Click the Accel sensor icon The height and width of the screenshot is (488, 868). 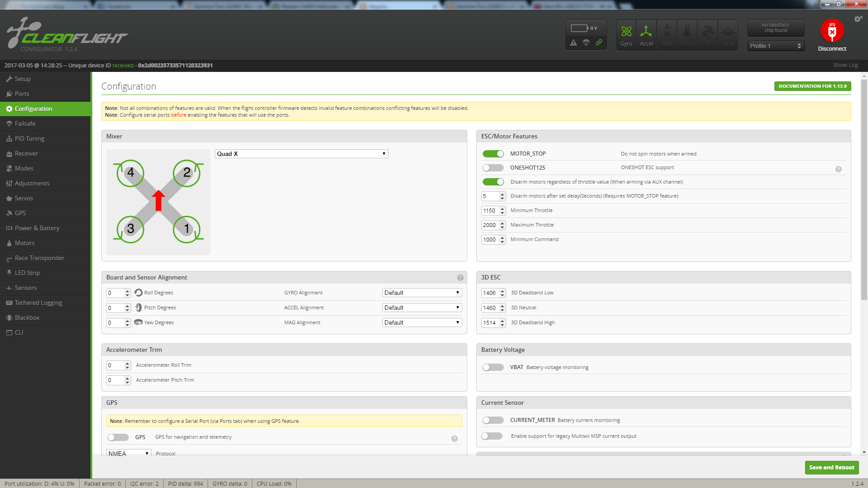click(x=646, y=35)
